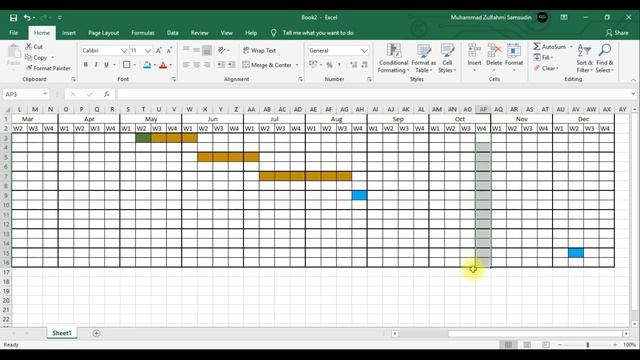Open Cell Styles gallery
This screenshot has width=640, height=360.
click(x=447, y=58)
